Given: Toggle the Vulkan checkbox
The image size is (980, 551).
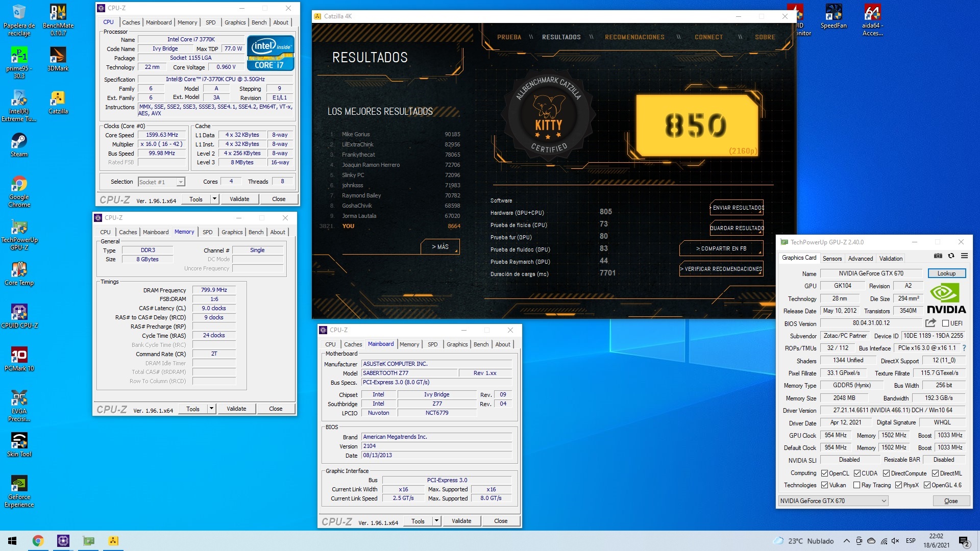Looking at the screenshot, I should click(x=824, y=485).
